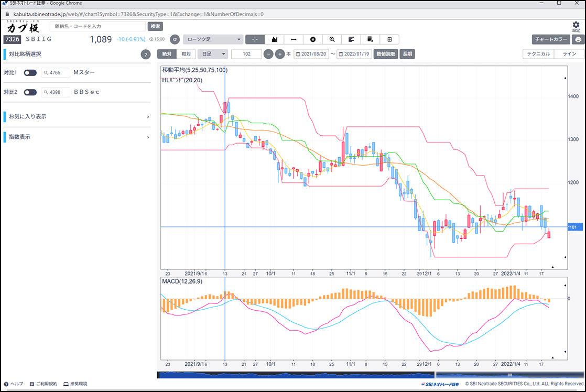Image resolution: width=586 pixels, height=392 pixels.
Task: Click the bar chart icon in the toolbar
Action: tap(274, 39)
